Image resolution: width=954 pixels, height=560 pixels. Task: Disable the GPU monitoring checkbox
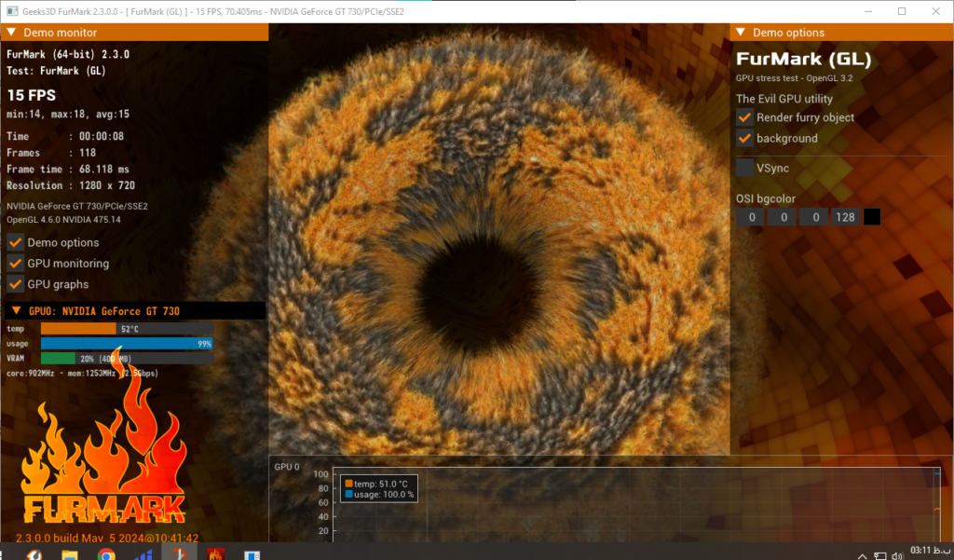pos(16,264)
